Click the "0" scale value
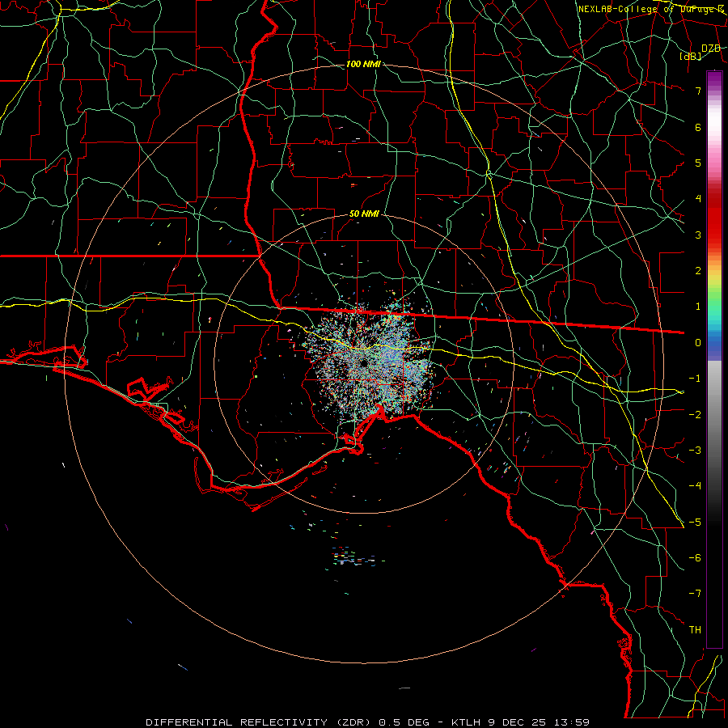 tap(698, 343)
